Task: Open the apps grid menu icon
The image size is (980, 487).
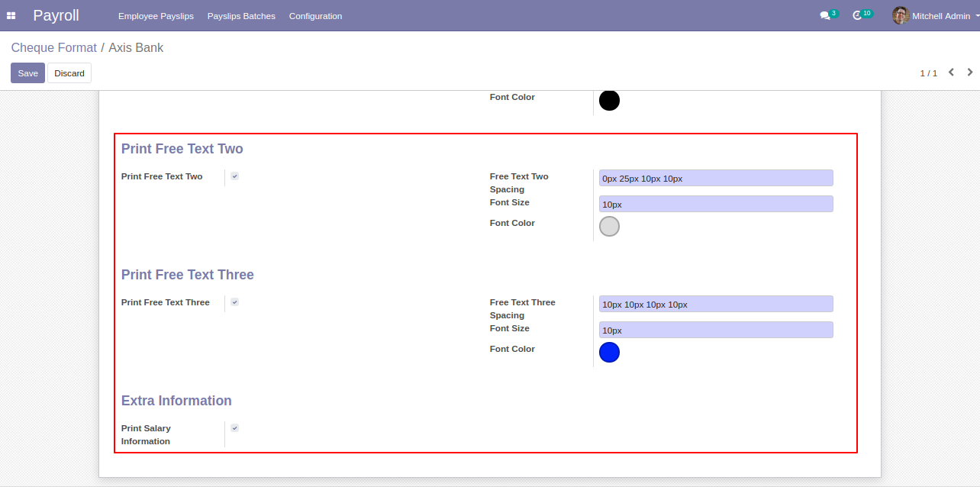Action: [x=11, y=15]
